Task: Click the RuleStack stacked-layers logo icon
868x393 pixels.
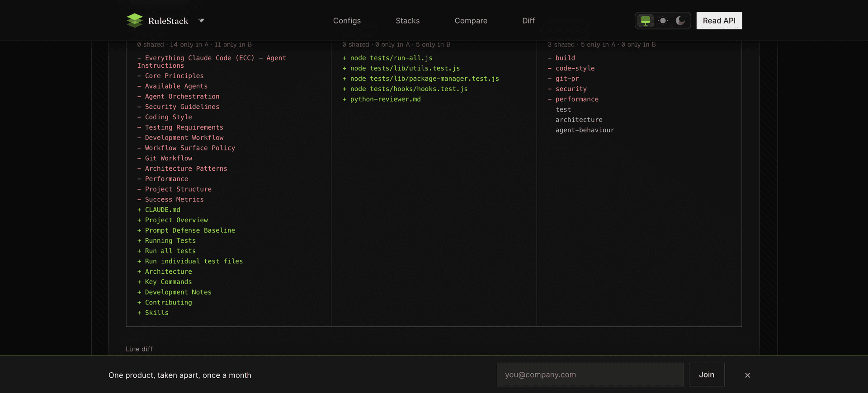Action: 135,20
